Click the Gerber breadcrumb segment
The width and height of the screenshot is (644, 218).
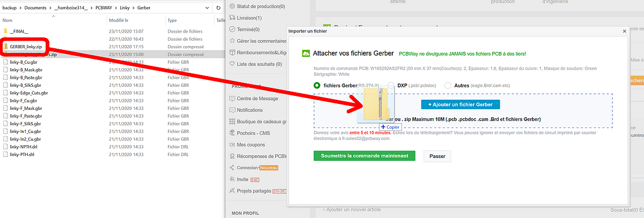pos(144,9)
